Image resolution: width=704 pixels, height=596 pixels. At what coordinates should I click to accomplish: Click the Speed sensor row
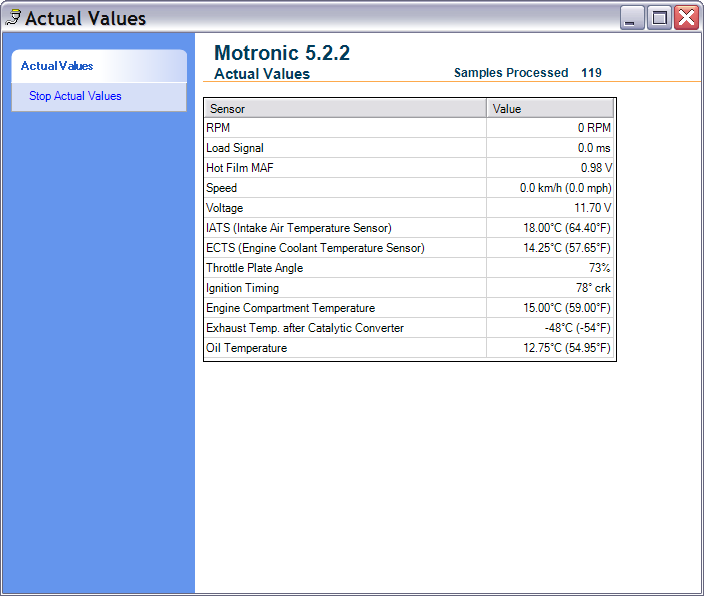click(x=345, y=188)
